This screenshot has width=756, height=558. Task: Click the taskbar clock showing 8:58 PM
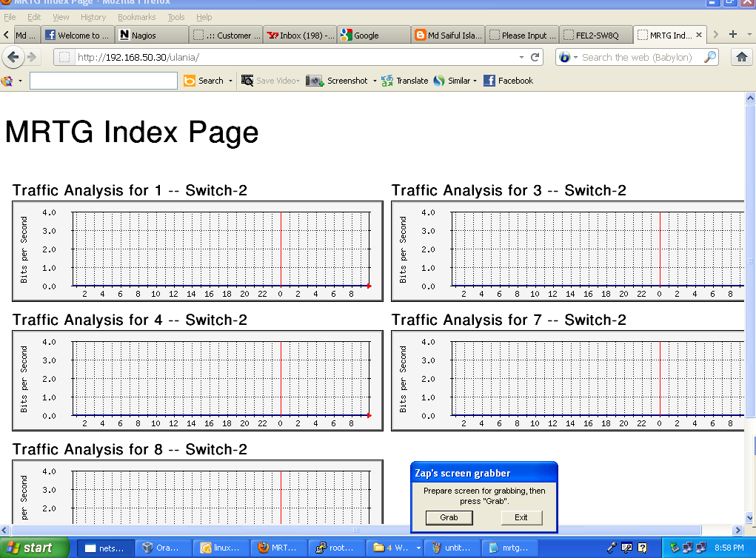point(729,548)
